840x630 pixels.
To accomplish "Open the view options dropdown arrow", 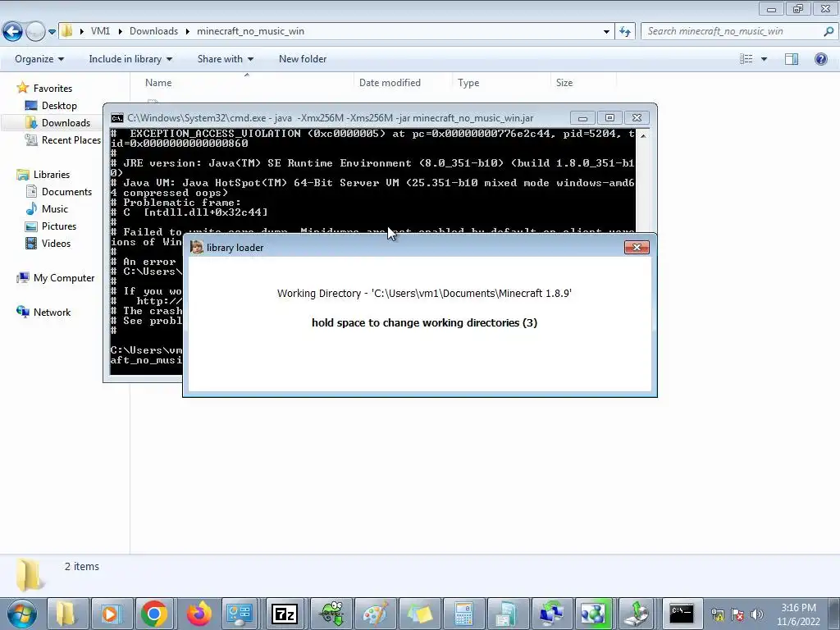I will pyautogui.click(x=764, y=59).
